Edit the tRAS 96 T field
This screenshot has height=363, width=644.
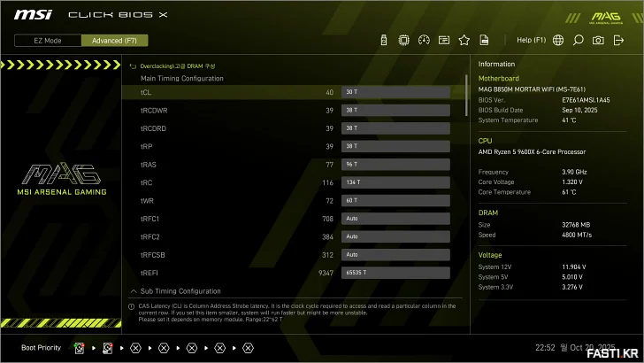[x=395, y=165]
